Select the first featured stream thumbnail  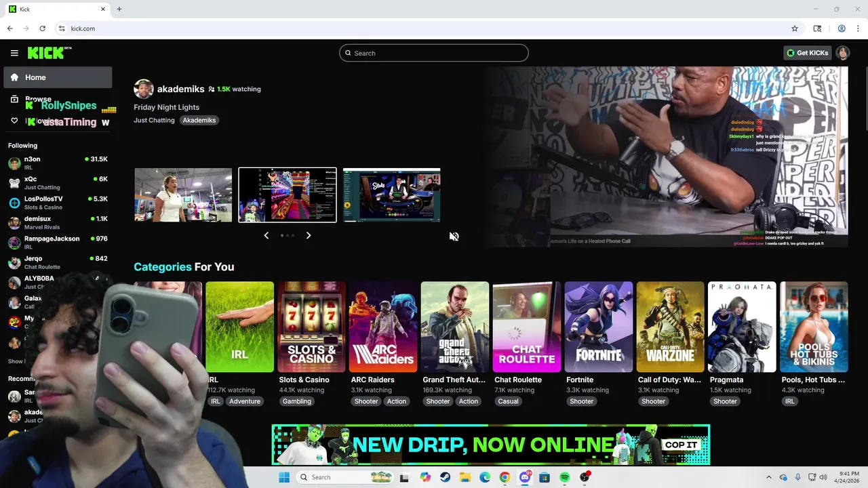(183, 195)
